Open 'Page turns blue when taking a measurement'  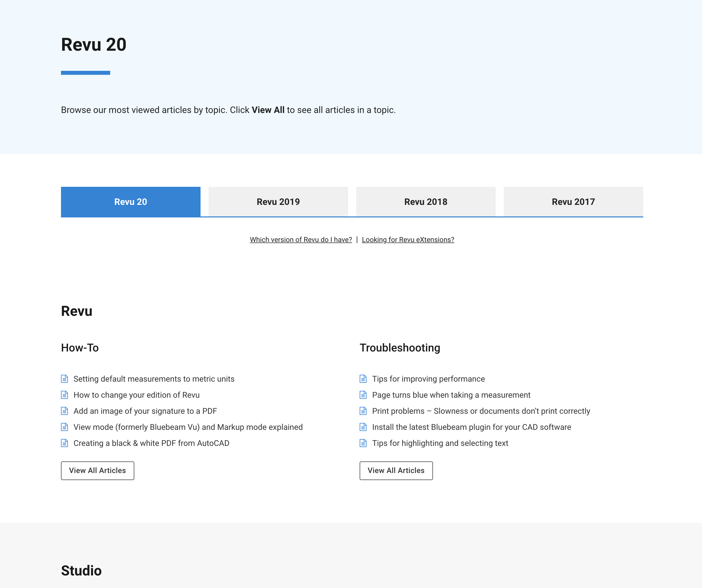[x=451, y=395]
